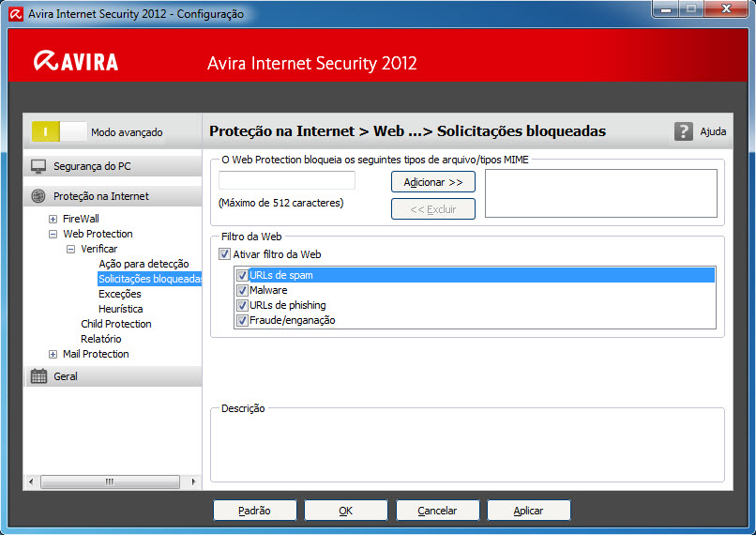This screenshot has height=535, width=756.
Task: Open Relatório settings in the tree
Action: click(100, 339)
